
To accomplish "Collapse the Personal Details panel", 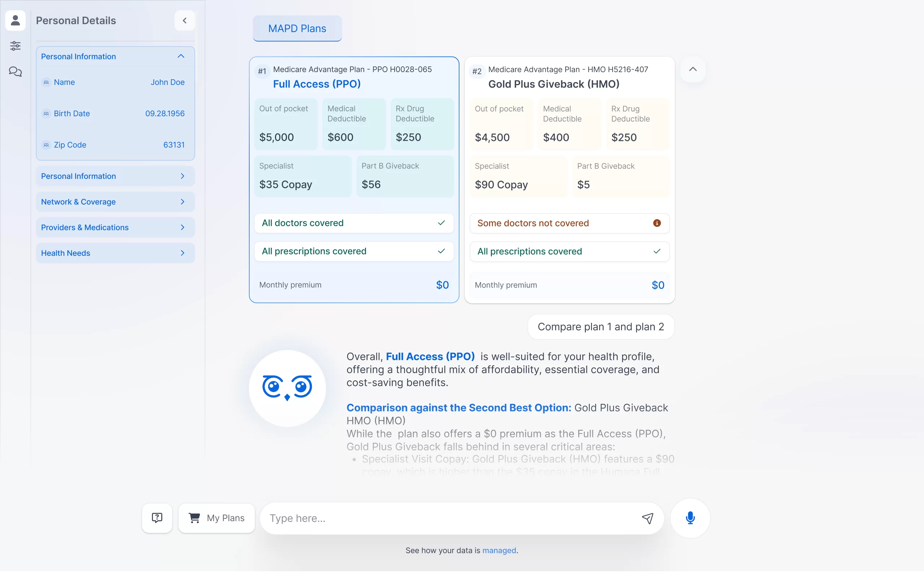I will click(185, 20).
